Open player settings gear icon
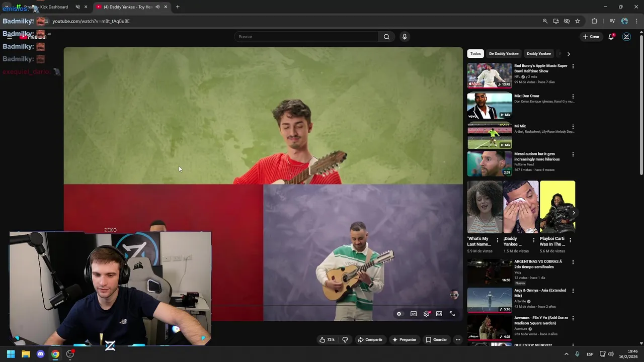The height and width of the screenshot is (362, 644). click(x=427, y=314)
